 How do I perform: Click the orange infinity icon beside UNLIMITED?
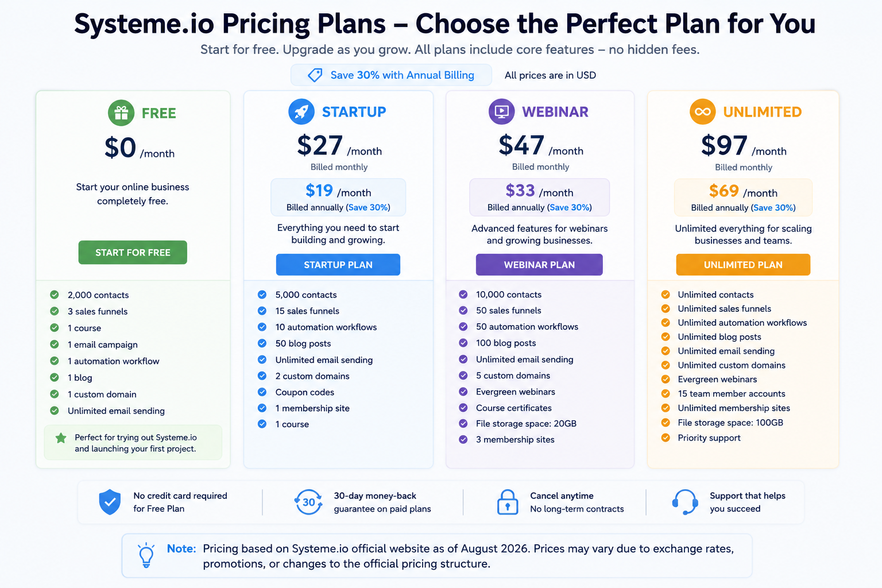coord(702,111)
